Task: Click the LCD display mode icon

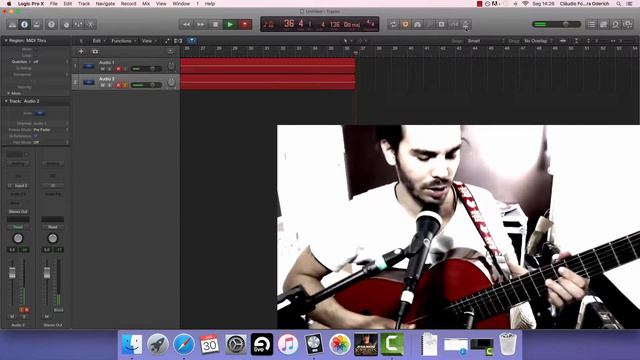Action: (x=269, y=24)
